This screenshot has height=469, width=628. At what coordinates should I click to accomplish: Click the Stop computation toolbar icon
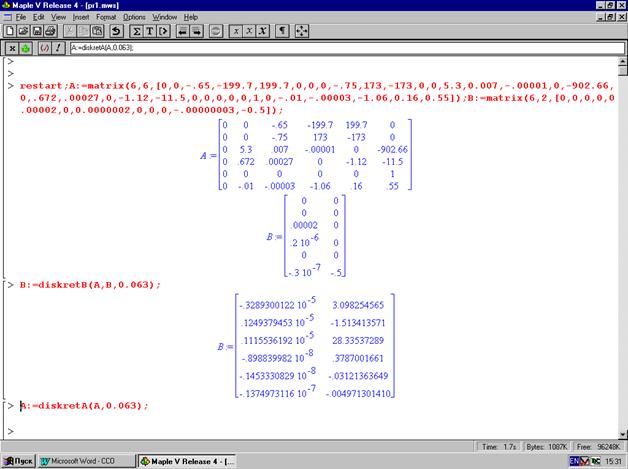click(x=216, y=31)
